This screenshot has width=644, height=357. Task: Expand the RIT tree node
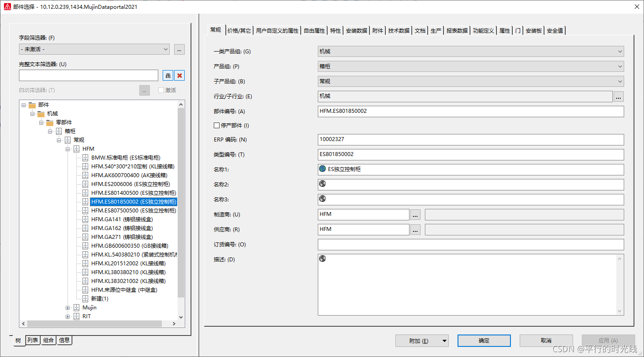(68, 316)
